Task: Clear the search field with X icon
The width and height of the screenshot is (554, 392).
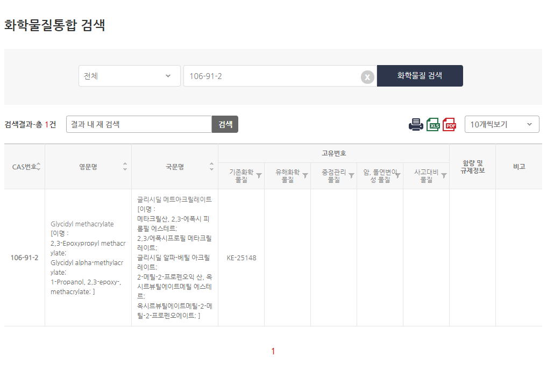Action: click(x=367, y=77)
